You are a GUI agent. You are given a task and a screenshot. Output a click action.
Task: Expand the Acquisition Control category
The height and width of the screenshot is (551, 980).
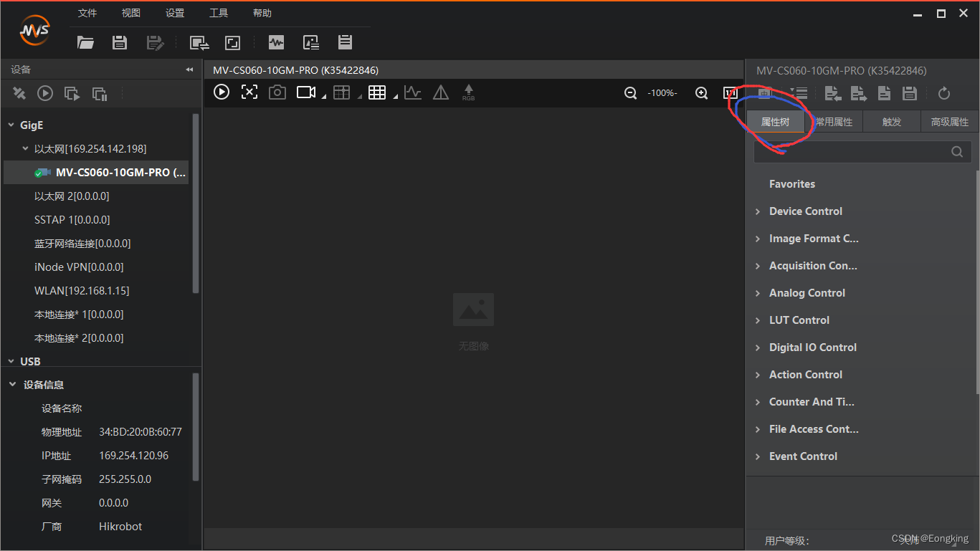[758, 266]
